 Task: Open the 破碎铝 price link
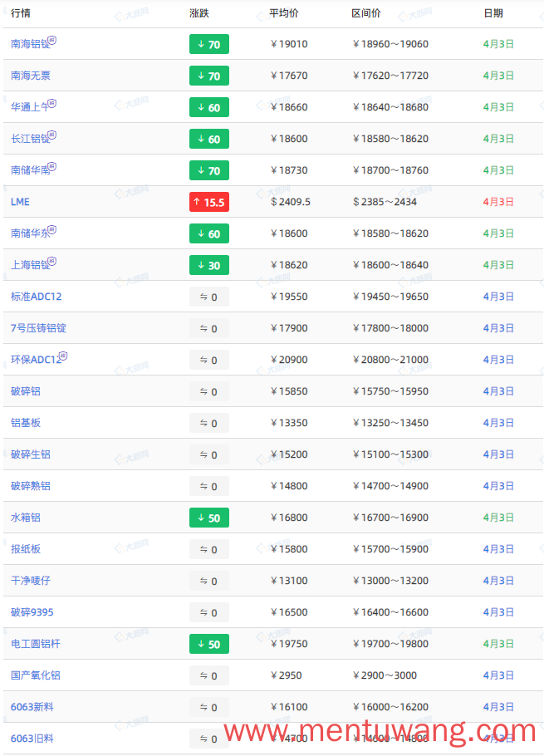pos(26,391)
